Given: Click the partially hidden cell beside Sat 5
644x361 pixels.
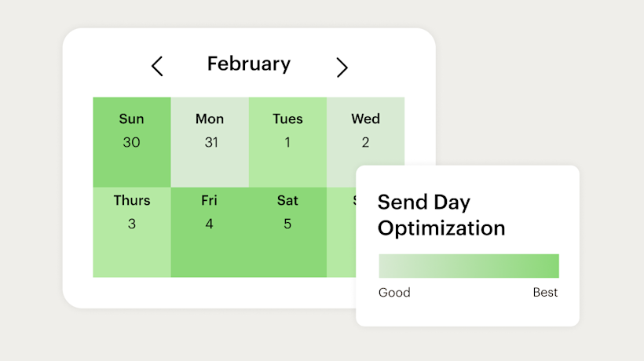Looking at the screenshot, I should click(341, 235).
